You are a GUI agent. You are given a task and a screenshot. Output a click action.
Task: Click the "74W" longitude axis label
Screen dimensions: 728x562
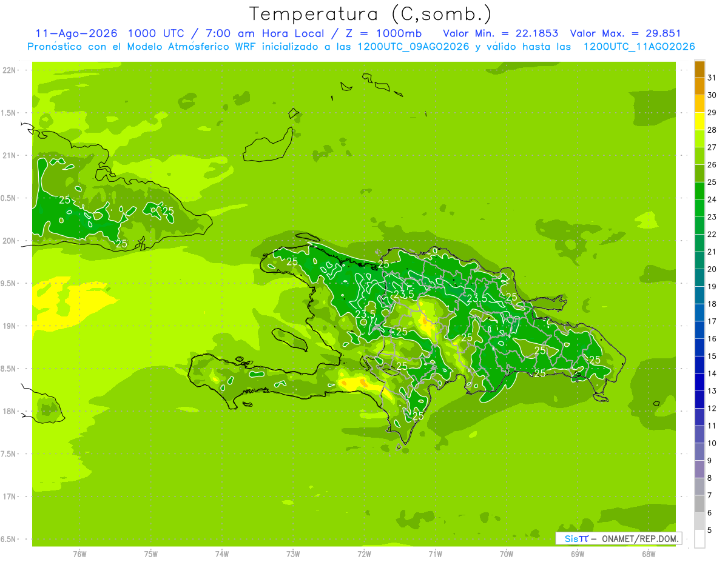click(222, 554)
